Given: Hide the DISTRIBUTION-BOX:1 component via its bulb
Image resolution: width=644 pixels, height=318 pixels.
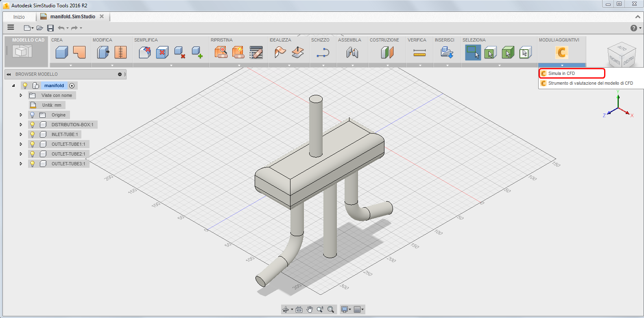Looking at the screenshot, I should coord(33,125).
